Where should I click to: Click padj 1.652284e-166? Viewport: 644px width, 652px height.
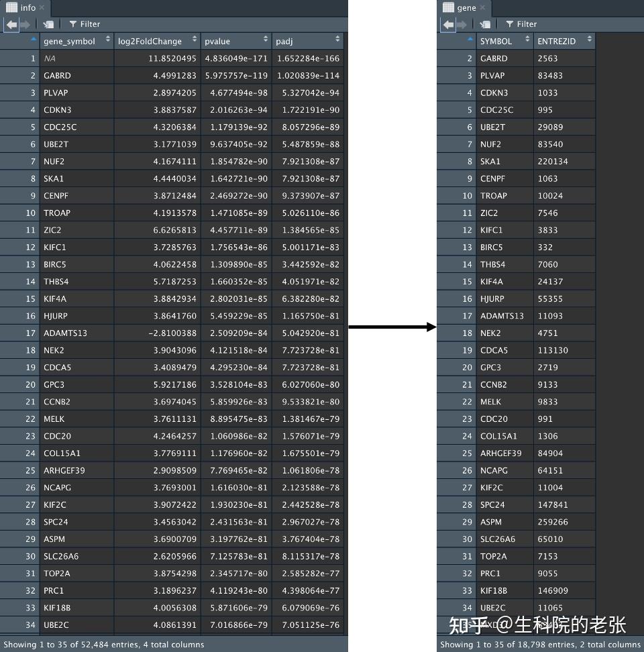[x=308, y=58]
